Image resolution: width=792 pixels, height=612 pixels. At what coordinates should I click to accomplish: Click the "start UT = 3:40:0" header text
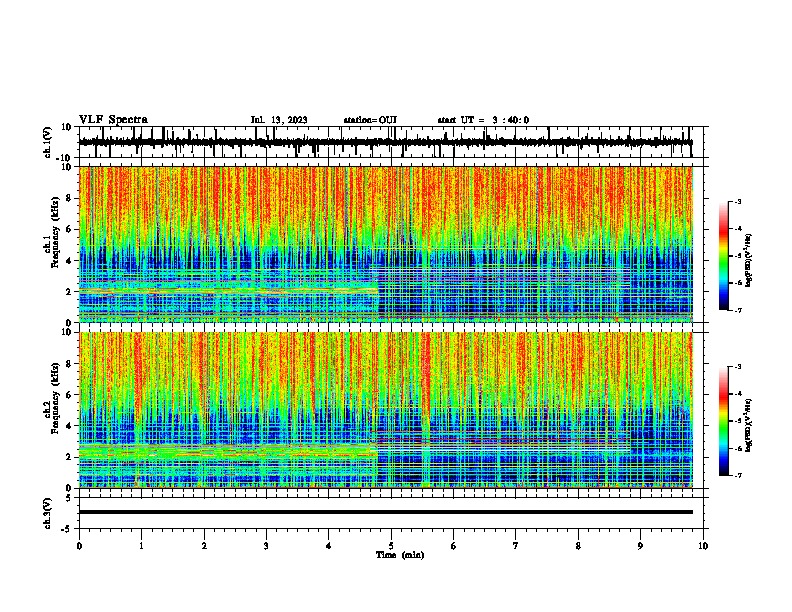coord(483,120)
